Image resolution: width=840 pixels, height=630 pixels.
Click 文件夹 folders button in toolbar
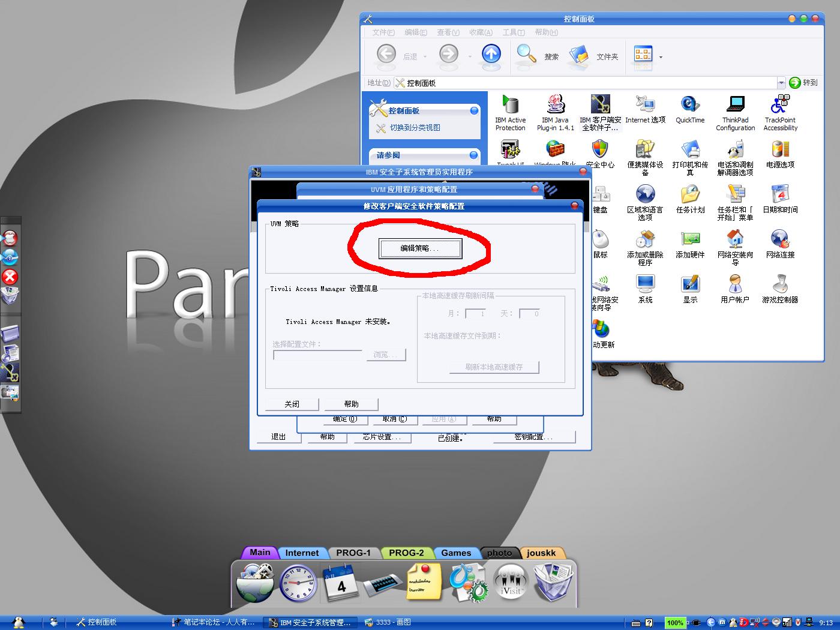coord(594,56)
